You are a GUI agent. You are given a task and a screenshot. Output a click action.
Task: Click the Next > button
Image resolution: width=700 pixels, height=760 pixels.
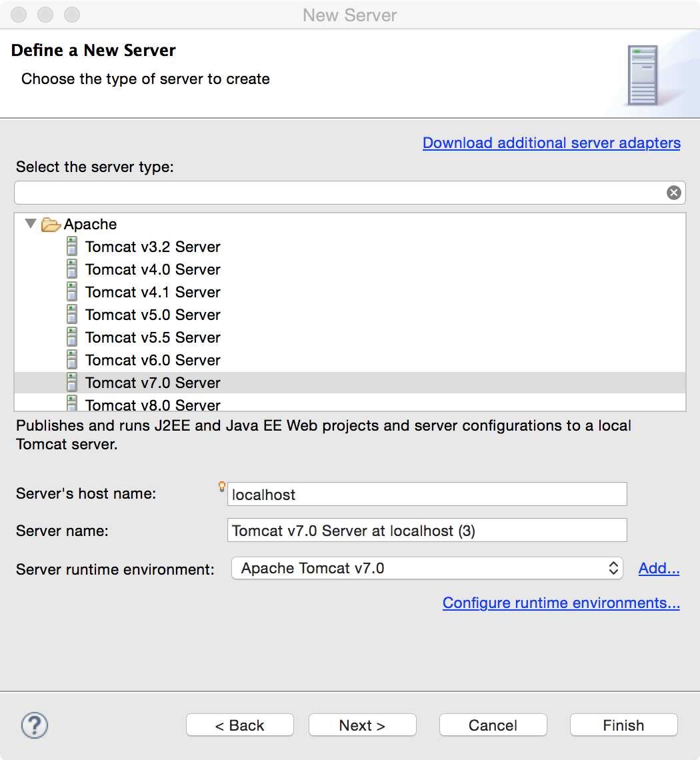362,725
